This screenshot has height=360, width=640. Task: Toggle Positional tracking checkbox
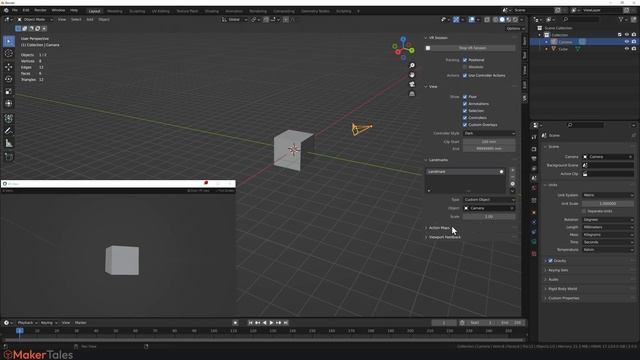click(465, 60)
